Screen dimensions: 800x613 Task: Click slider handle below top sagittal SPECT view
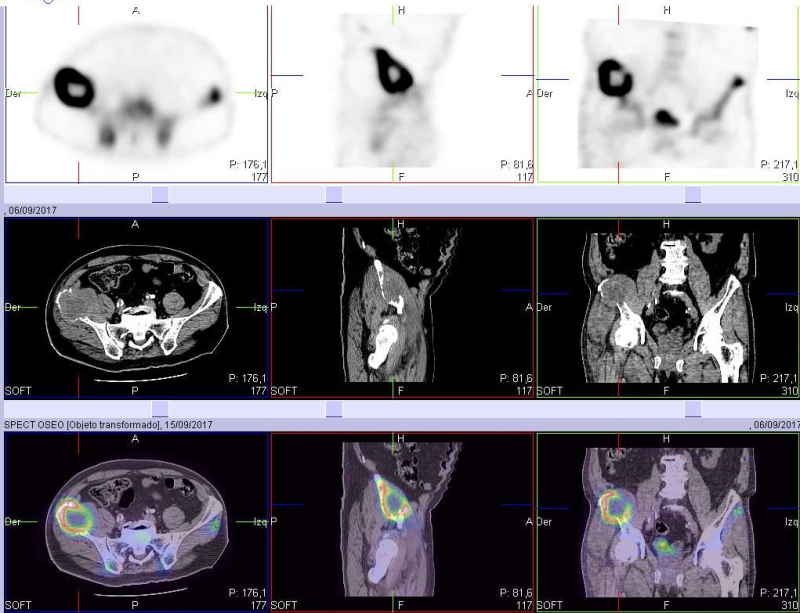click(x=334, y=194)
